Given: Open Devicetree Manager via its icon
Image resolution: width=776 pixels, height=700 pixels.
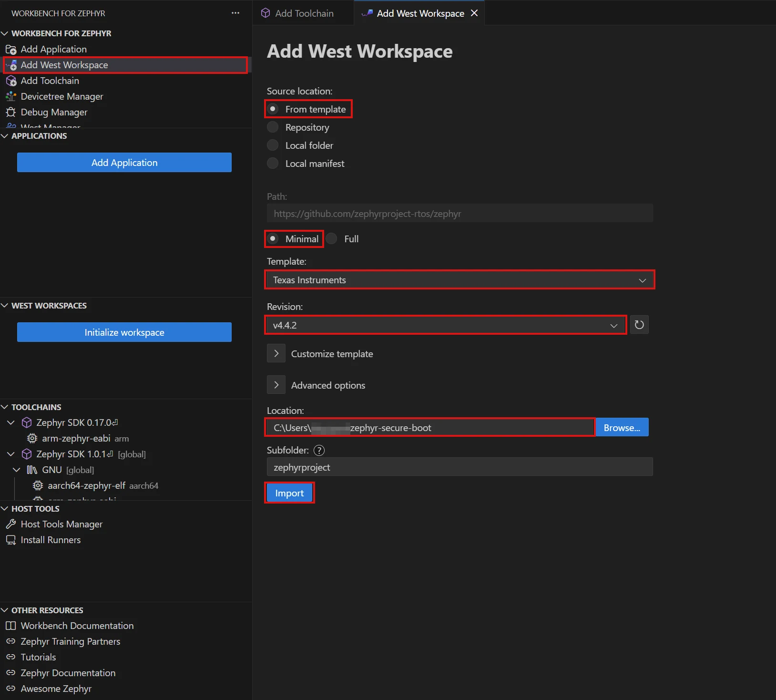Looking at the screenshot, I should 11,97.
